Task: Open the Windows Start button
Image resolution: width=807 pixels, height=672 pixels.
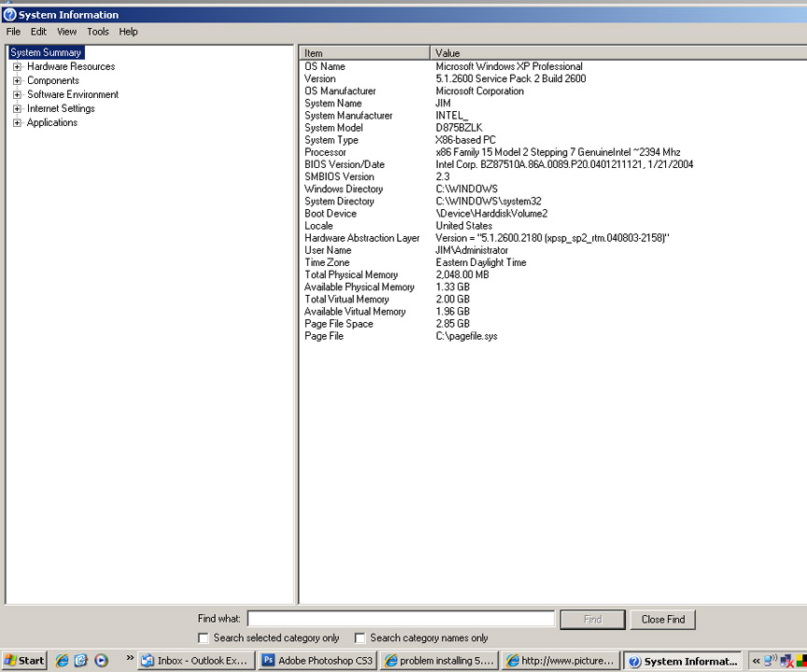Action: [24, 661]
